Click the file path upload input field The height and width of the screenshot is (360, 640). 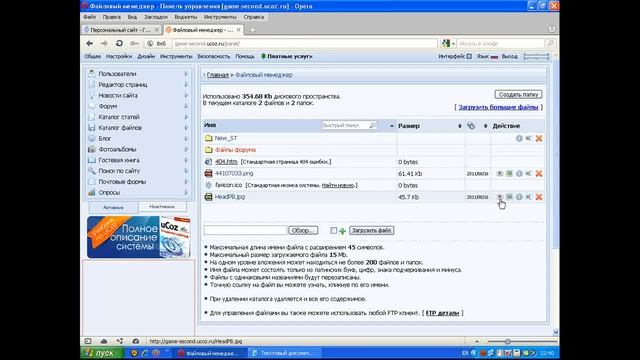click(245, 231)
